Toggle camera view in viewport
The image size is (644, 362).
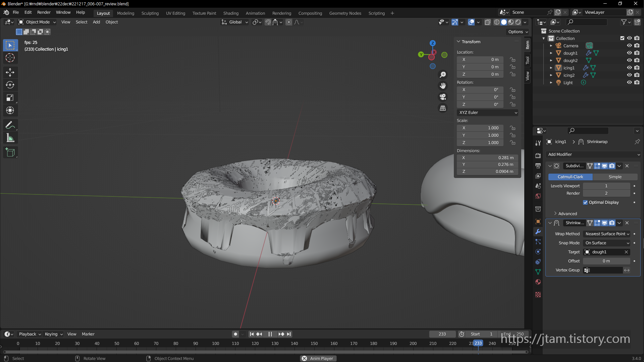(443, 97)
